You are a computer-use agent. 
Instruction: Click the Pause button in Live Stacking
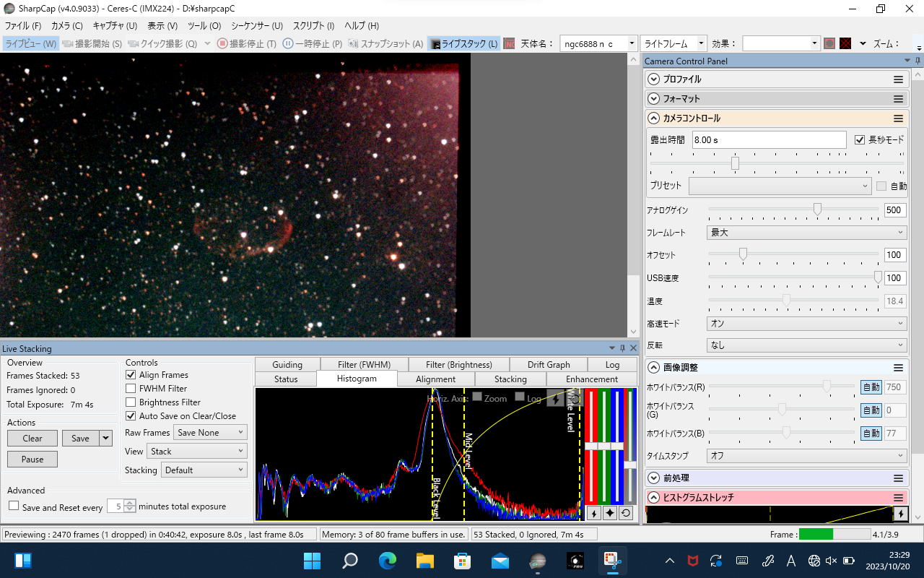[x=32, y=460]
